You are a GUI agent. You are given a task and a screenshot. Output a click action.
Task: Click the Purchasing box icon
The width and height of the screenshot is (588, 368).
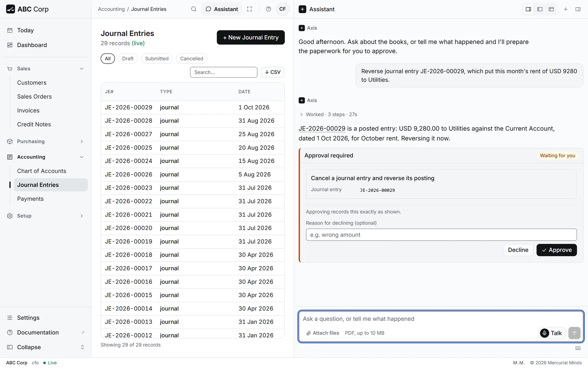10,141
